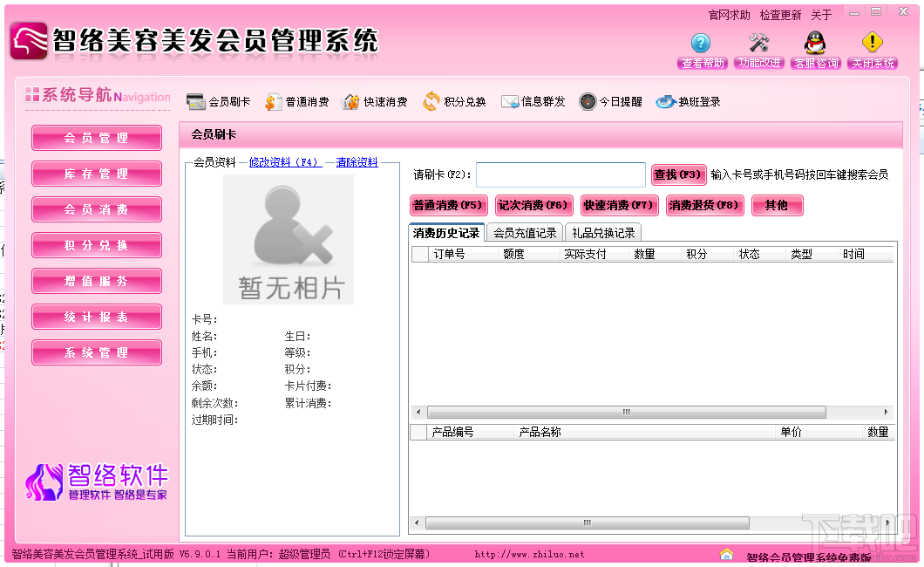Open the 查看帮助 help icon
924x567 pixels.
[700, 43]
